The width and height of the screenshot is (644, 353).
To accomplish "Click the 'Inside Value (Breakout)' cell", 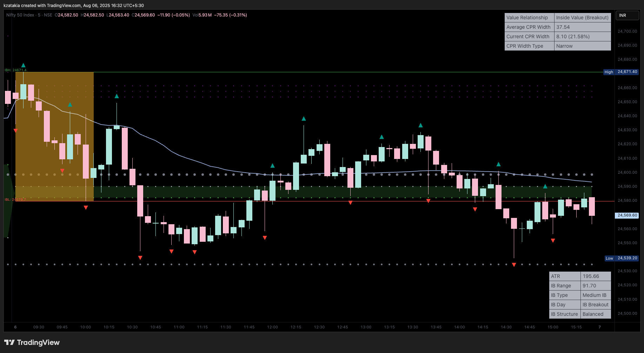I will pyautogui.click(x=583, y=18).
